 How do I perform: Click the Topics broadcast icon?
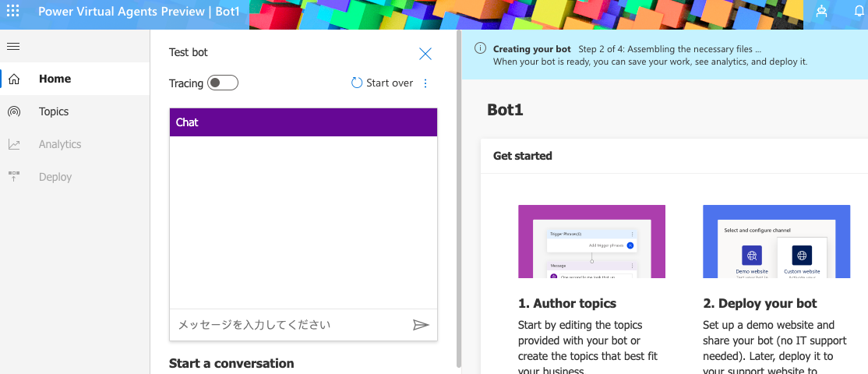[x=14, y=111]
